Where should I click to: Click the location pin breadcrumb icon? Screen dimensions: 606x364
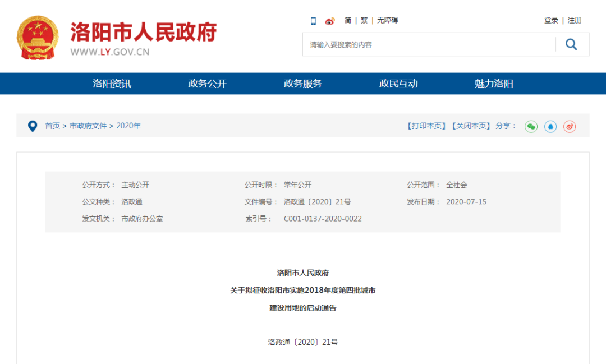(32, 126)
